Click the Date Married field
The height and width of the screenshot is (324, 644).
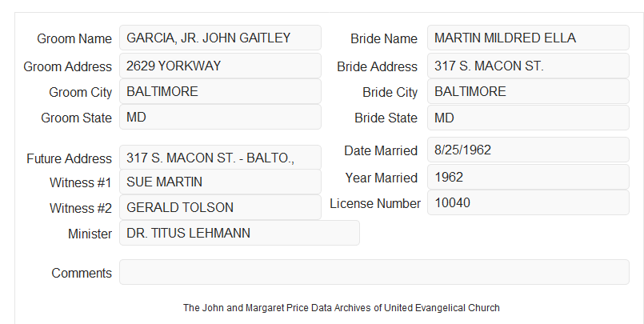coord(528,150)
